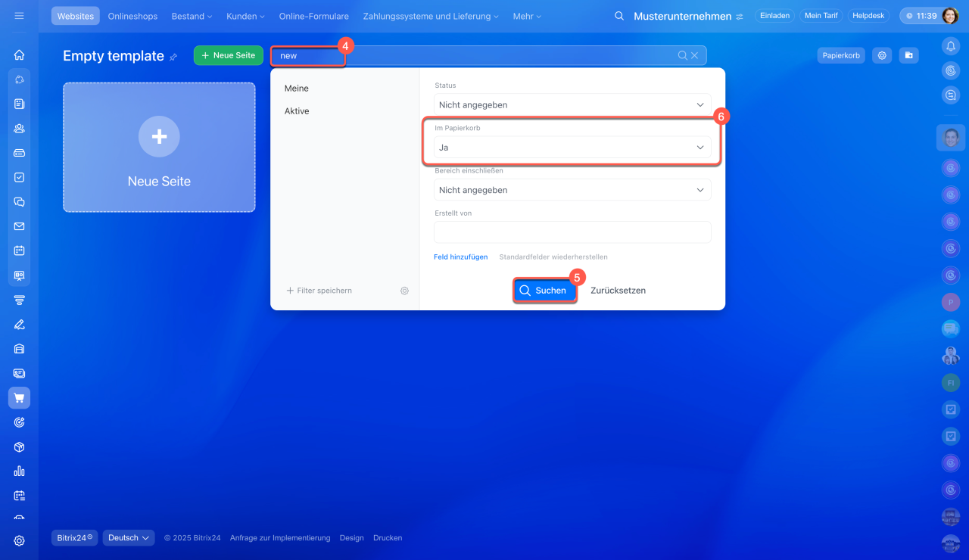Click the Design footer link
The height and width of the screenshot is (560, 969).
point(352,538)
